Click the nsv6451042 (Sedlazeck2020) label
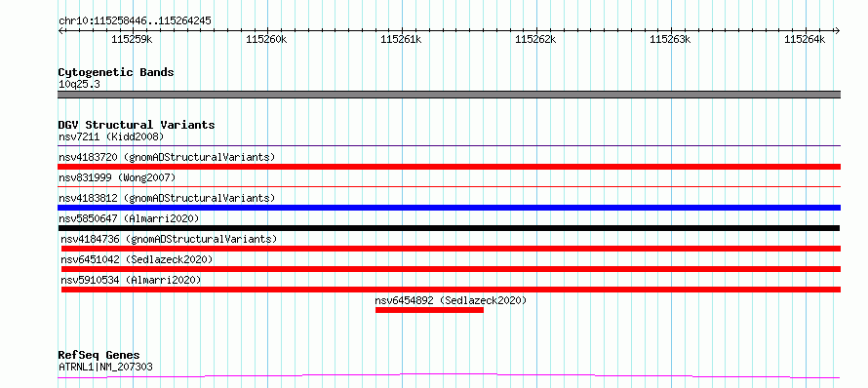The image size is (868, 388). 137,259
